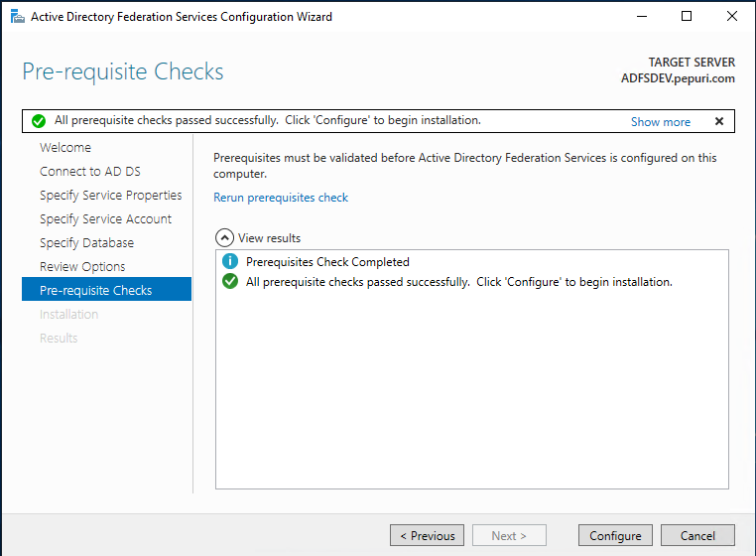Open the Specify Database step
The image size is (756, 556).
click(86, 243)
